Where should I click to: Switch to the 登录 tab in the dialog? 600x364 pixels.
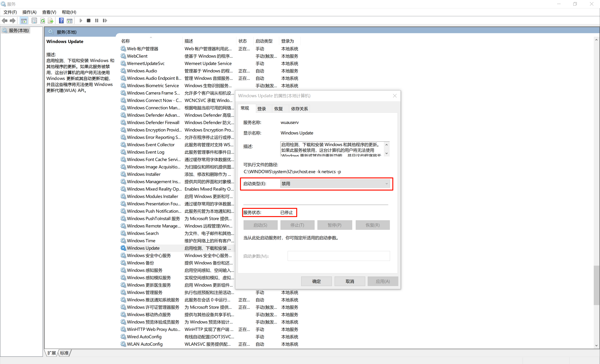pos(262,109)
